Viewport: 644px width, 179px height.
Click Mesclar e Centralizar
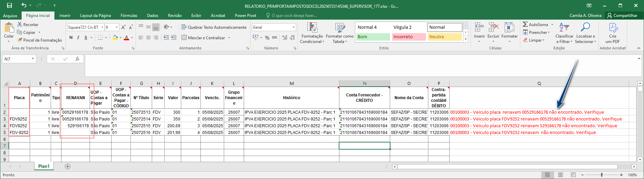tap(203, 38)
